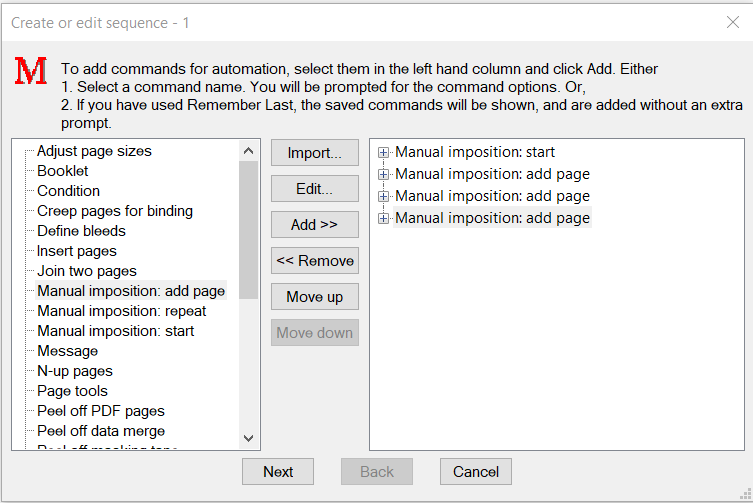Click the Import... button

315,153
